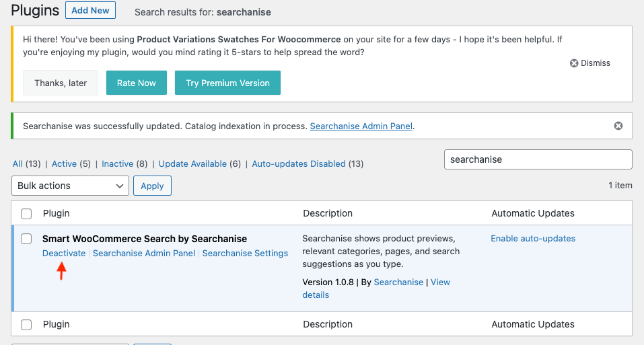Filter plugins by Inactive
Viewport: 644px width, 345px height.
pyautogui.click(x=118, y=163)
